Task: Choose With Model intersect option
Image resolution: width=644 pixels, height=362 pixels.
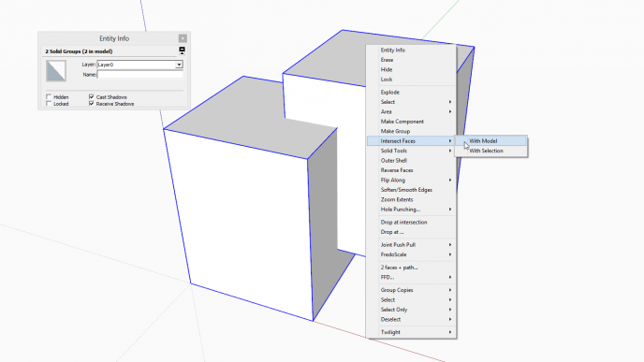Action: (x=490, y=141)
